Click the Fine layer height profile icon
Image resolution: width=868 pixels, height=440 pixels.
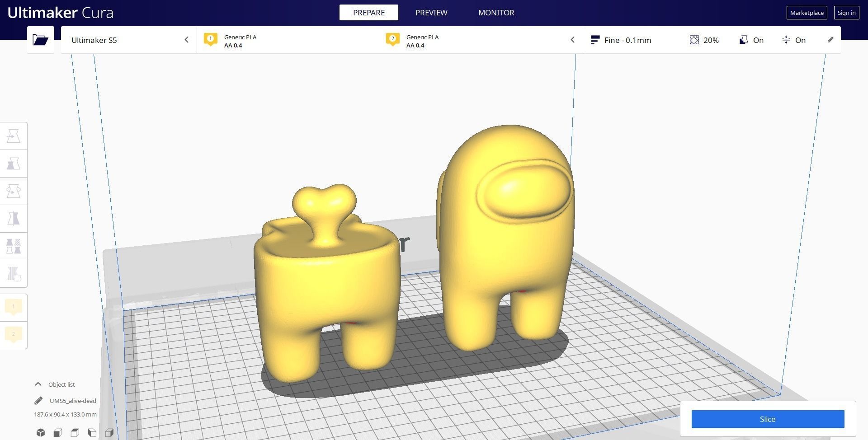(595, 40)
